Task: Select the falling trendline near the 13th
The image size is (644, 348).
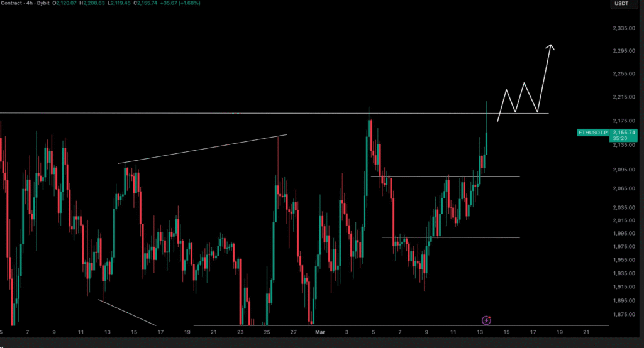Action: [126, 312]
